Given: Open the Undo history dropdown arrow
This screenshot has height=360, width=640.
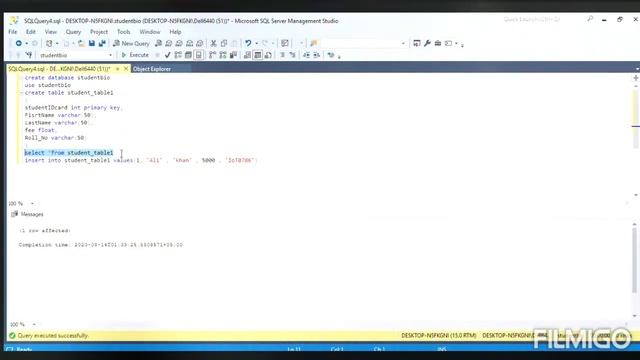Looking at the screenshot, I should [256, 43].
